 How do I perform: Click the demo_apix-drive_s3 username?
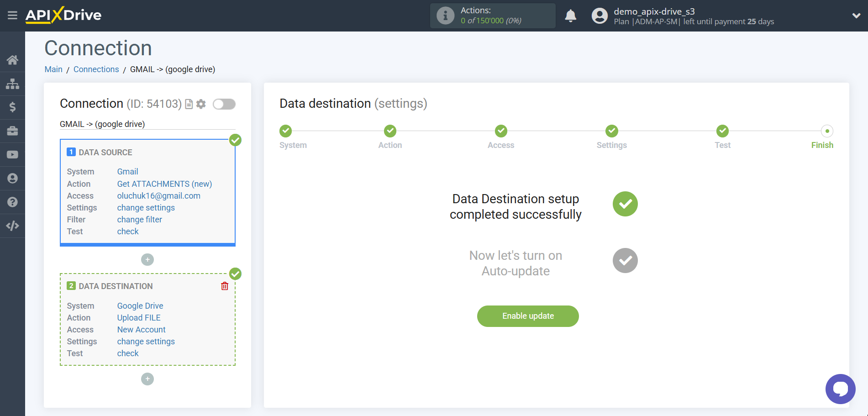[x=654, y=11]
